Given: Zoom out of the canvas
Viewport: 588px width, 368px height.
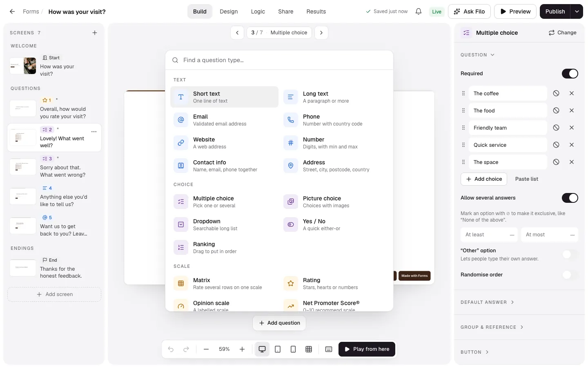Looking at the screenshot, I should (206, 349).
